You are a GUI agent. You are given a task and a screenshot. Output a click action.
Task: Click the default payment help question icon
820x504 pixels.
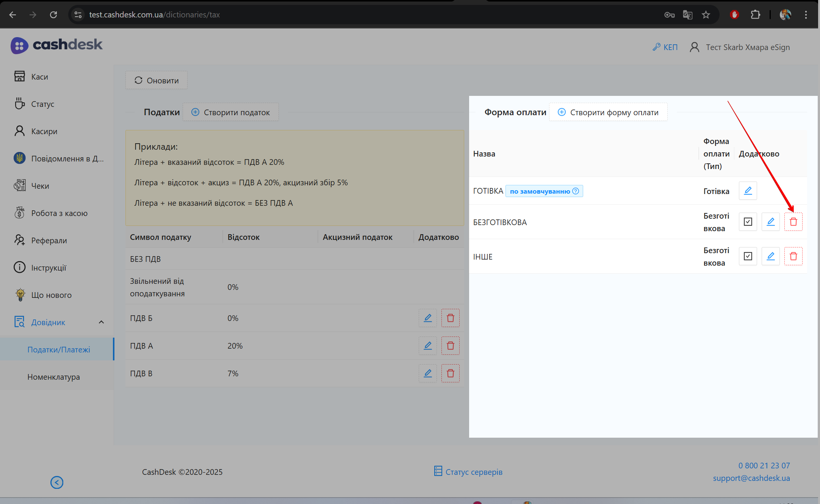[576, 191]
